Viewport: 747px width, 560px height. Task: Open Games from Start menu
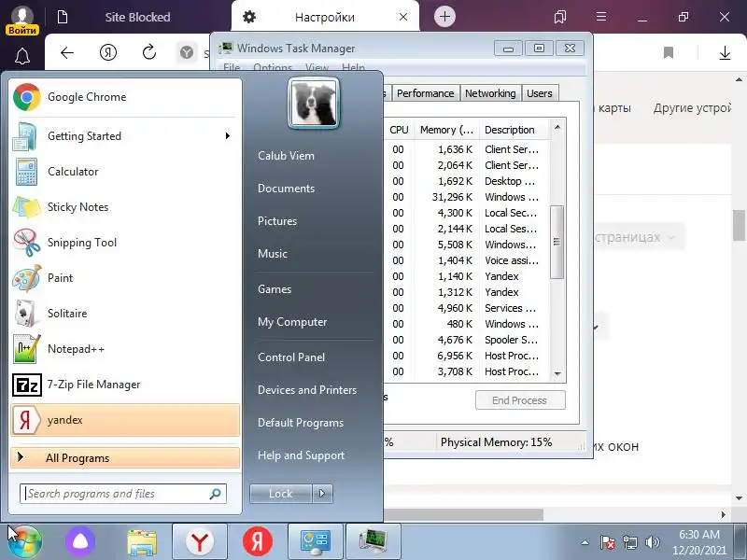pos(275,289)
